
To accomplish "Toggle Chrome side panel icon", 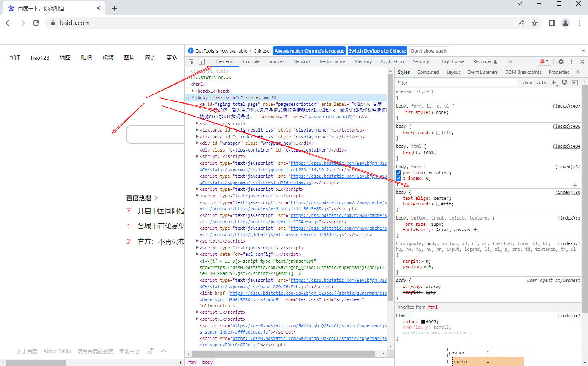I will coord(552,23).
